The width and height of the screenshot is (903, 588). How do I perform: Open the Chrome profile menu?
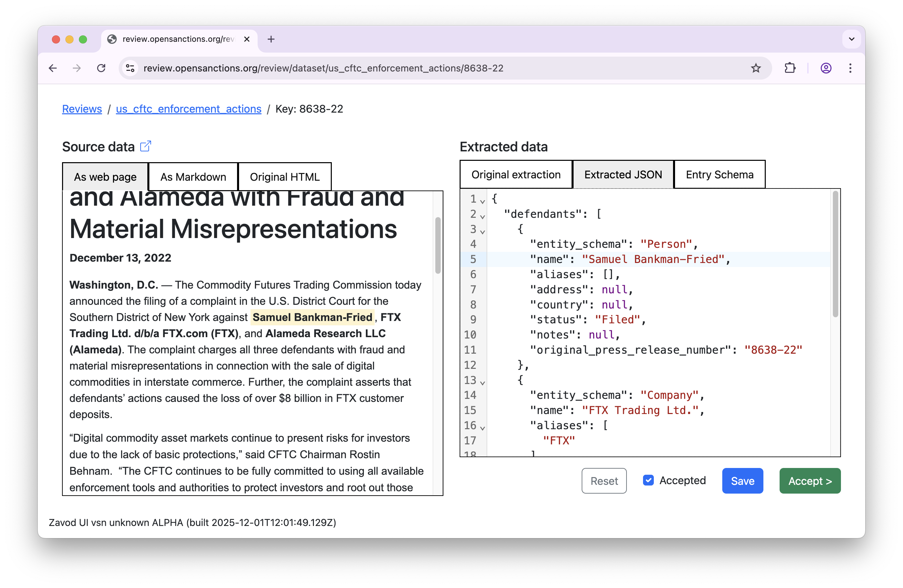click(x=826, y=68)
